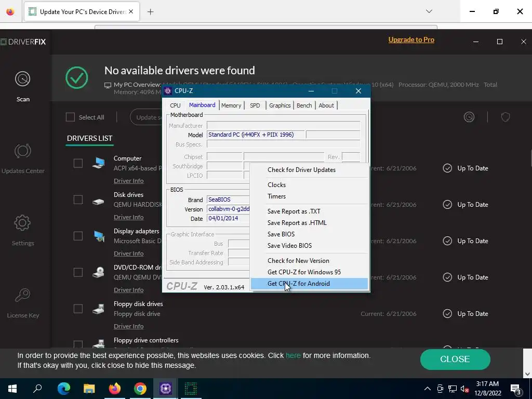Open a new Firefox tab
532x399 pixels.
[150, 11]
